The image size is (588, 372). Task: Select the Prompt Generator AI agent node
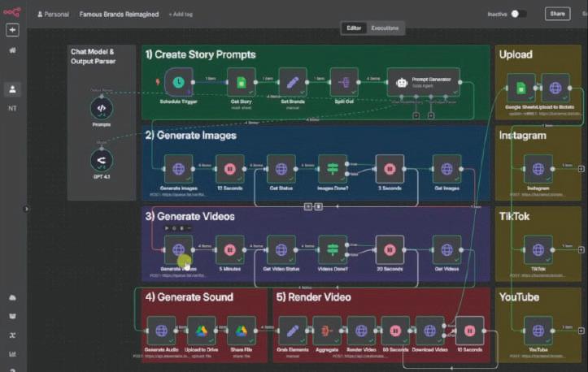coord(424,82)
